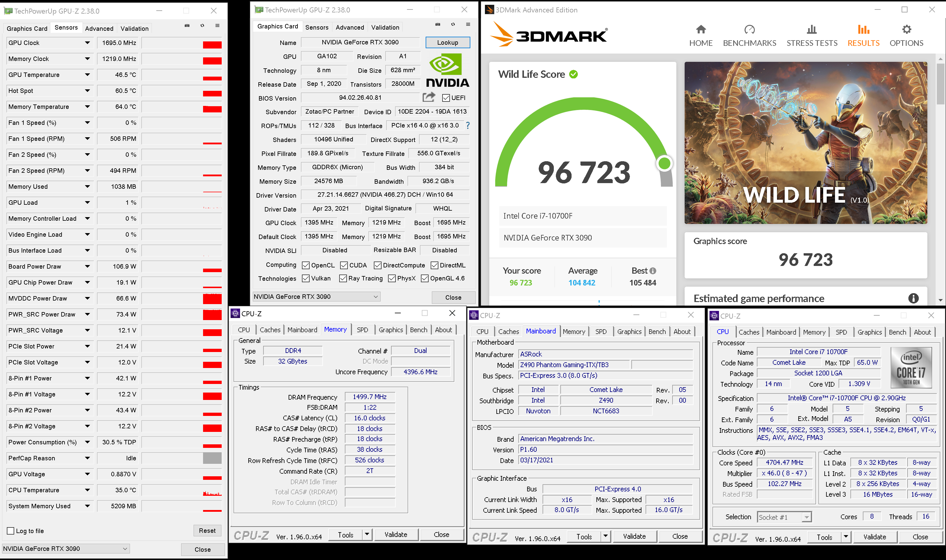Screen dimensions: 946x560
Task: Open Caches tab in CPU-Z Memory window
Action: pos(270,330)
